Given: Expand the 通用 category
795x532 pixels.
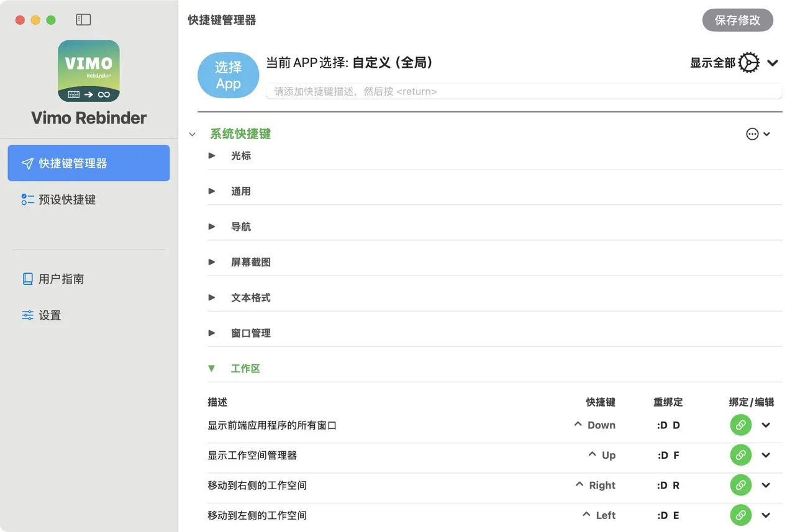Looking at the screenshot, I should click(212, 191).
